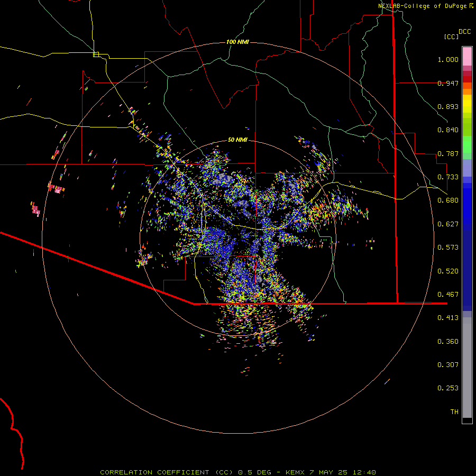Viewport: 476px width, 476px height.
Task: Click the Correlation Coefficient caption at bottom
Action: click(238, 472)
